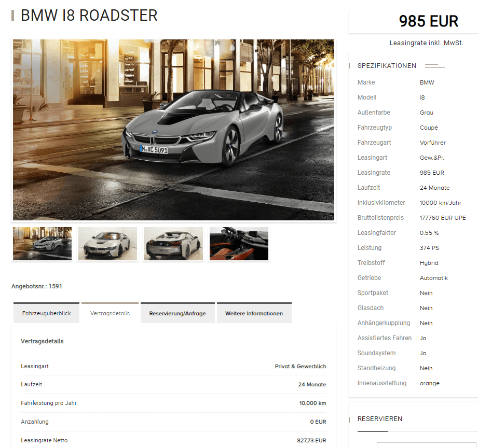Select the Fahrzeugart value 'Vorführer'
The image size is (478, 448).
point(432,143)
